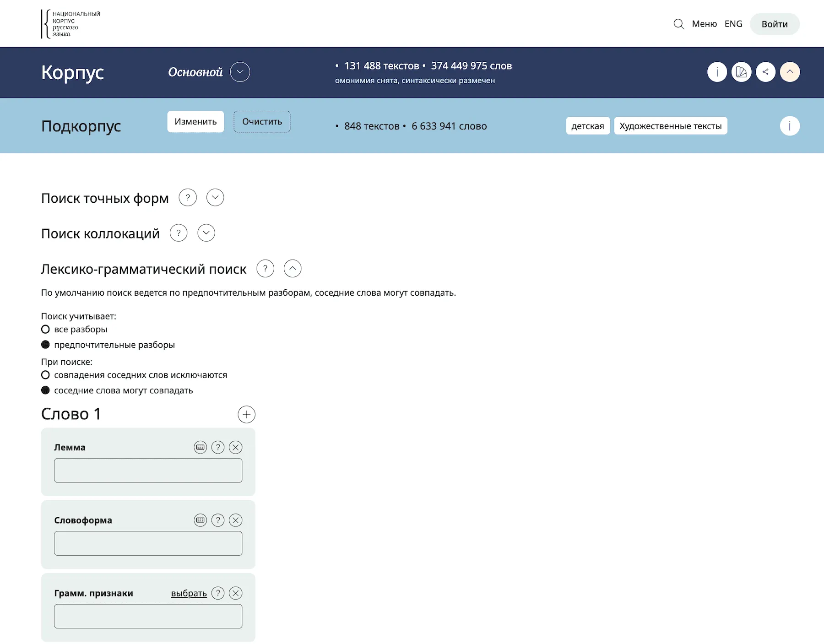Open help for Поиск точных форм
Image resolution: width=824 pixels, height=644 pixels.
click(x=188, y=198)
